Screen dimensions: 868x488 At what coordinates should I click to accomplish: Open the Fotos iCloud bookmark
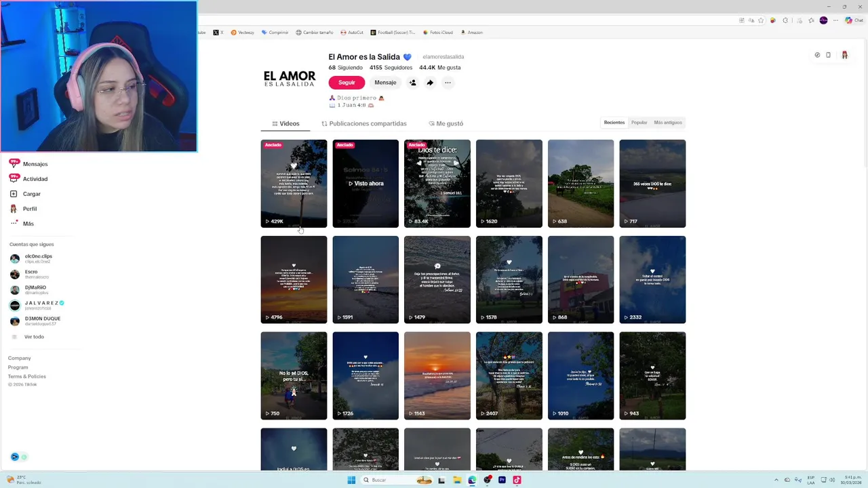[x=437, y=32]
